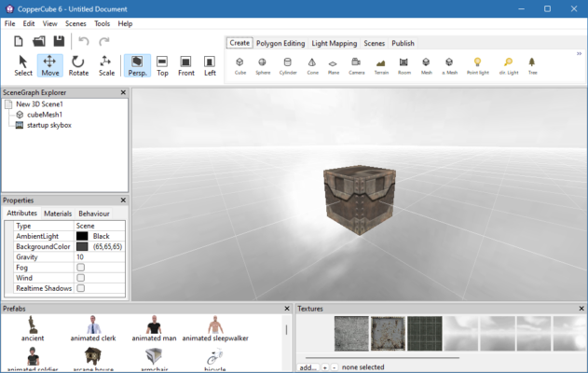588x373 pixels.
Task: Add a dir. Light to the scene
Action: point(509,66)
